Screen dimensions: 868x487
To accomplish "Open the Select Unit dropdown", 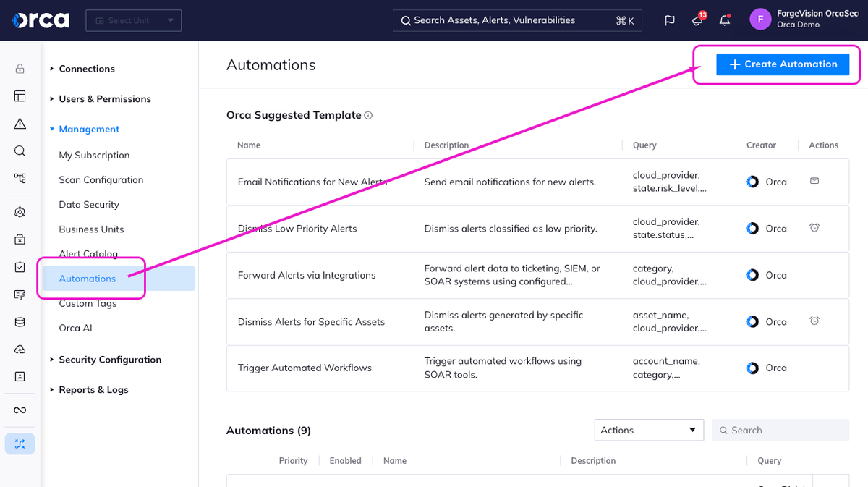I will (133, 20).
